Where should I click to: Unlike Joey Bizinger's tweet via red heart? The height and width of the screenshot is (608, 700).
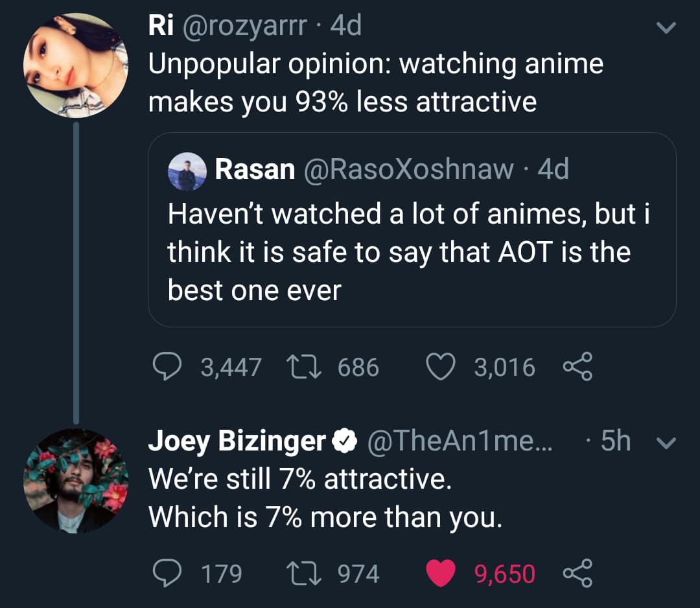pyautogui.click(x=441, y=574)
